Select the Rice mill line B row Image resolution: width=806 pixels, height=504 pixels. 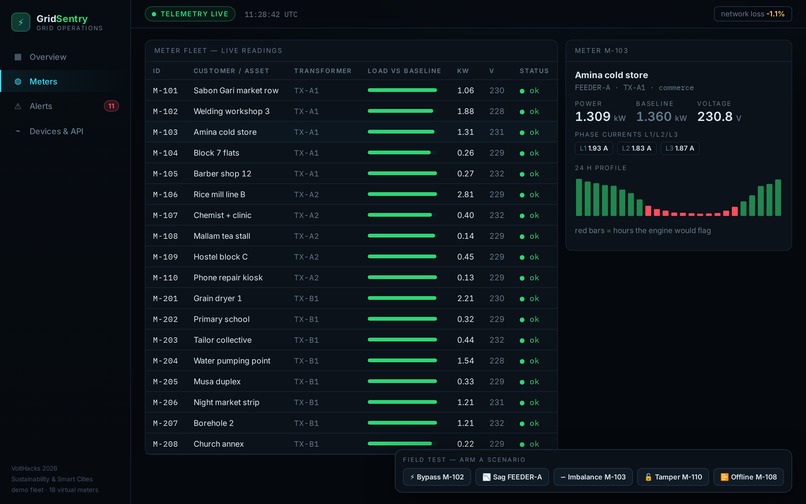coord(351,194)
